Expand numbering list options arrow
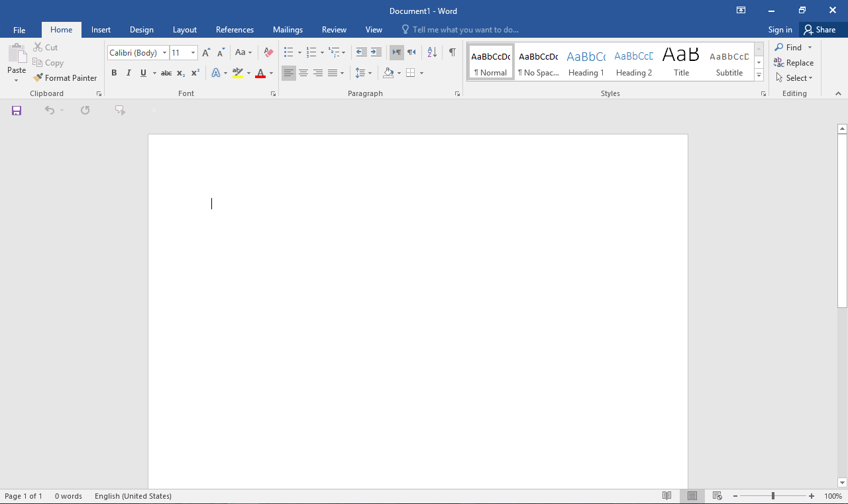 (322, 53)
